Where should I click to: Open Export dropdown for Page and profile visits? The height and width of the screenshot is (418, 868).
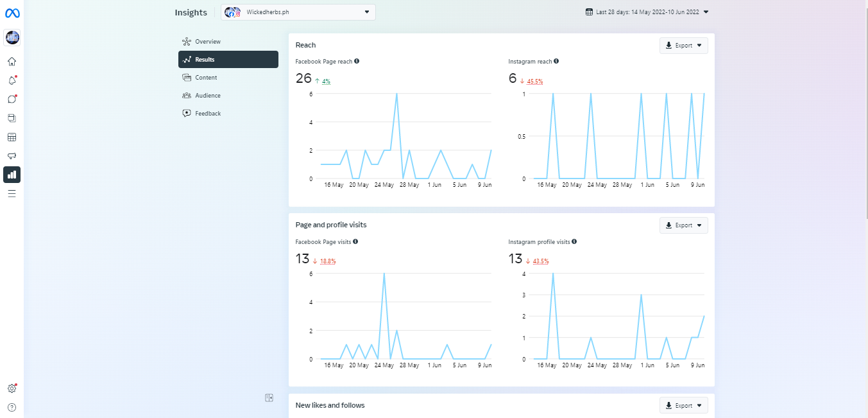[x=683, y=225]
